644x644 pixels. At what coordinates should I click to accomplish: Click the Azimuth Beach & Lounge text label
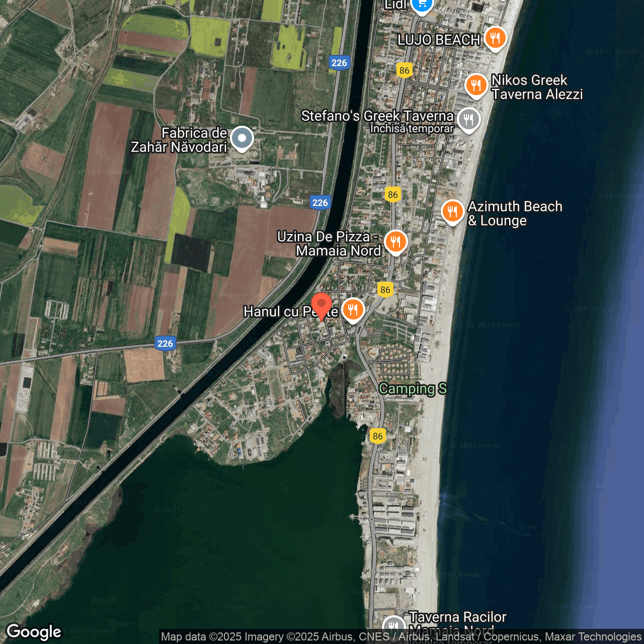(x=515, y=214)
